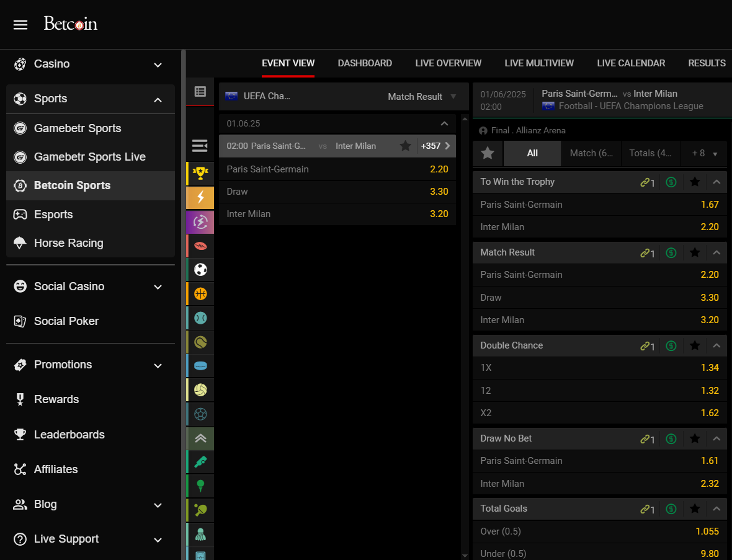This screenshot has width=732, height=560.
Task: Select the dark outlined soccer ball icon
Action: click(200, 414)
